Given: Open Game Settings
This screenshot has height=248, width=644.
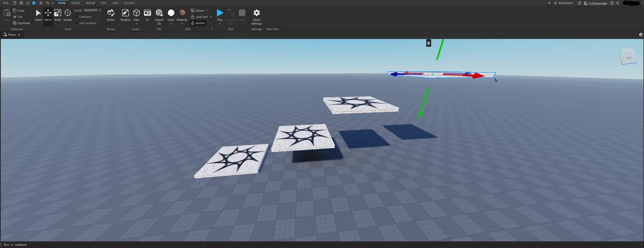Looking at the screenshot, I should tap(257, 14).
